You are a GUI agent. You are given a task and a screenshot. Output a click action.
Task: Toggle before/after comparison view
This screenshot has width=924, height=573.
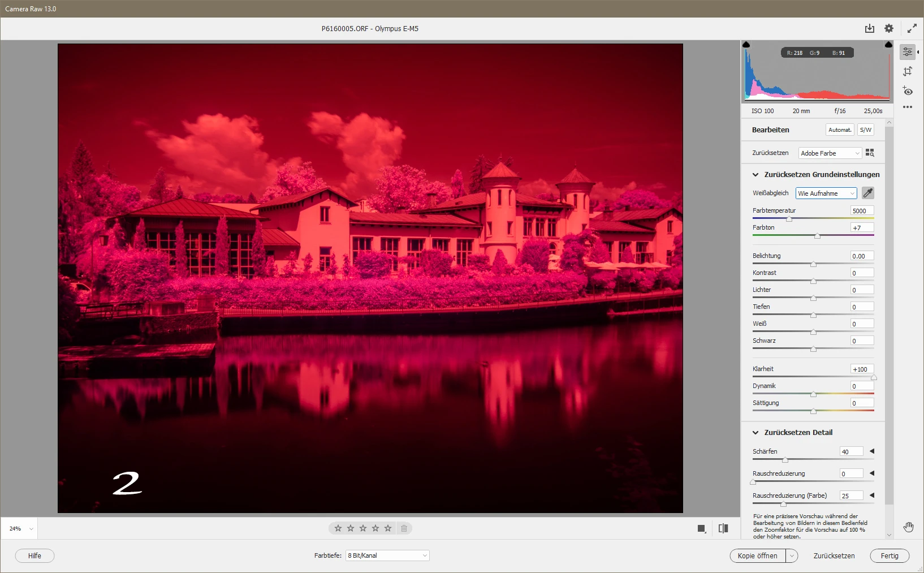click(723, 528)
